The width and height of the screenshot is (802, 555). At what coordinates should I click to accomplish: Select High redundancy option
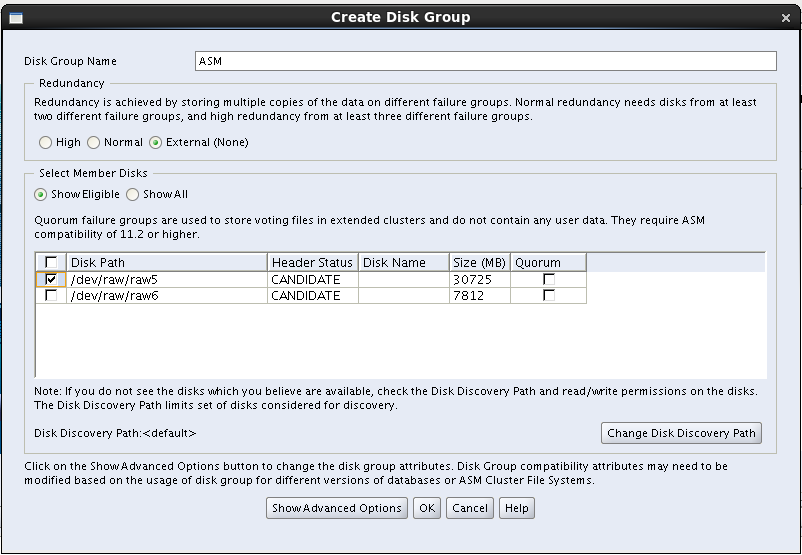click(x=46, y=143)
